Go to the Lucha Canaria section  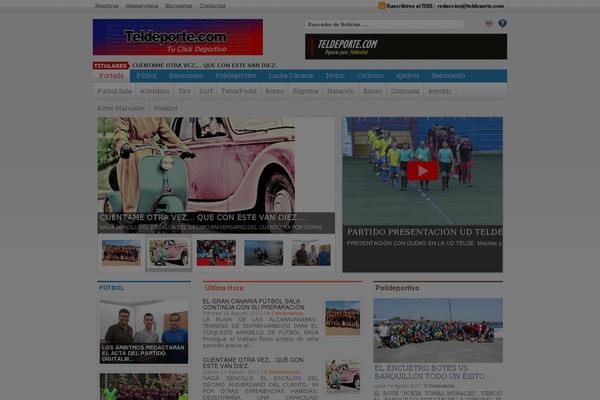point(291,76)
